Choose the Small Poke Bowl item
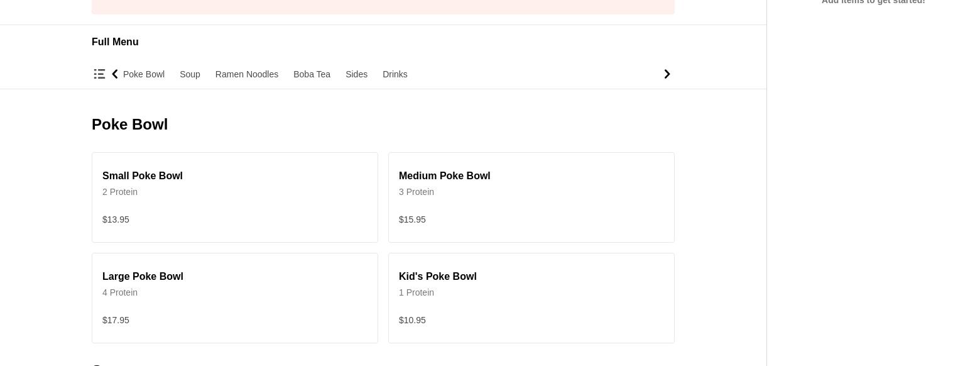 234,197
